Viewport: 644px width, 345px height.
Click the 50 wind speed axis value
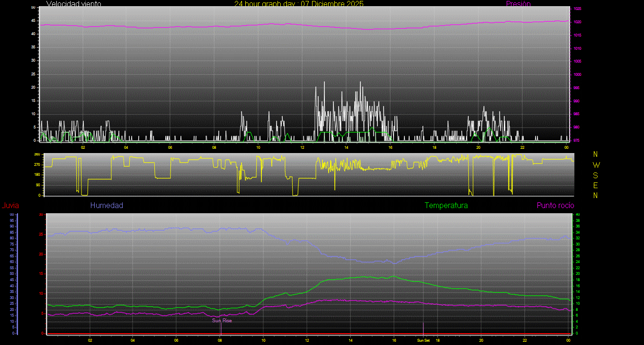click(x=33, y=8)
